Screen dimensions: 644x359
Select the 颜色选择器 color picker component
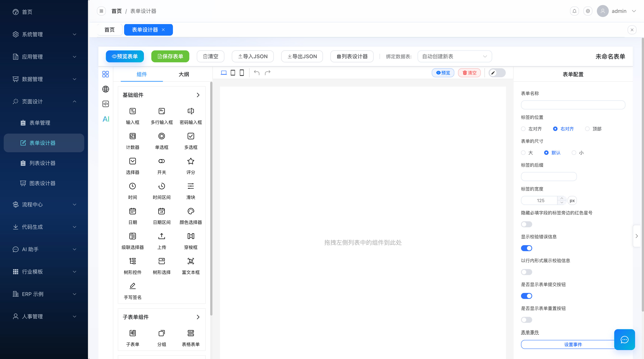click(191, 216)
